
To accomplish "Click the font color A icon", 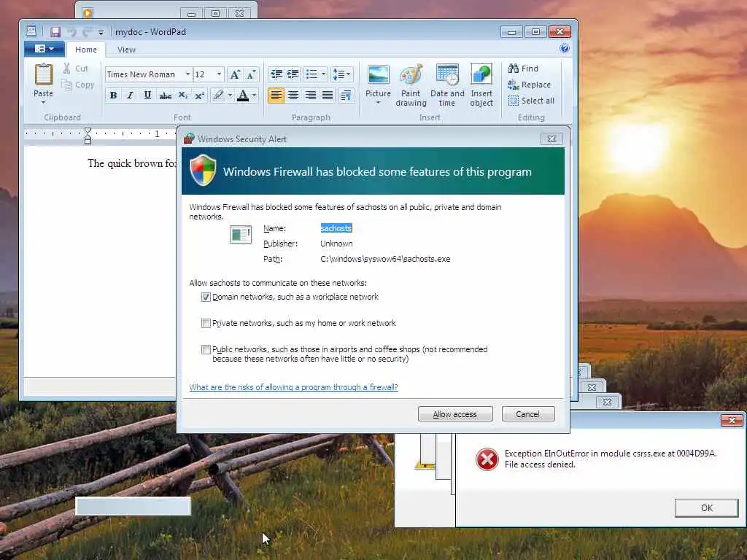I will click(243, 96).
